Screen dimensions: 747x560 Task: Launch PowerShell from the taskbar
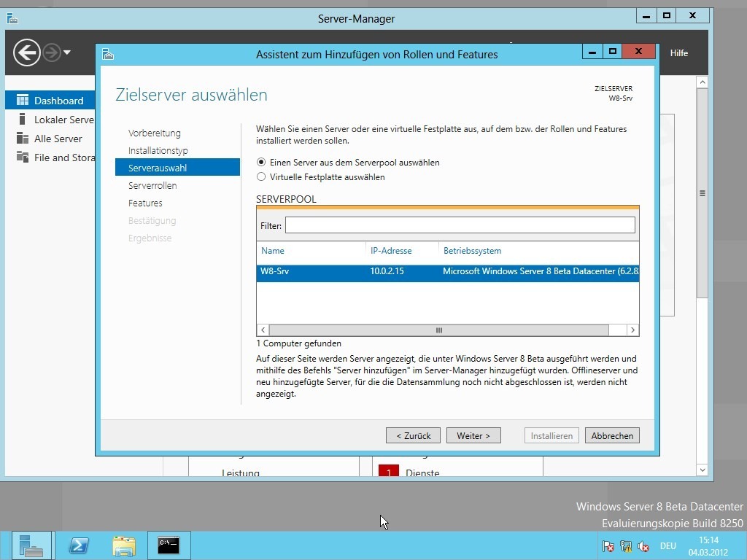pyautogui.click(x=79, y=545)
